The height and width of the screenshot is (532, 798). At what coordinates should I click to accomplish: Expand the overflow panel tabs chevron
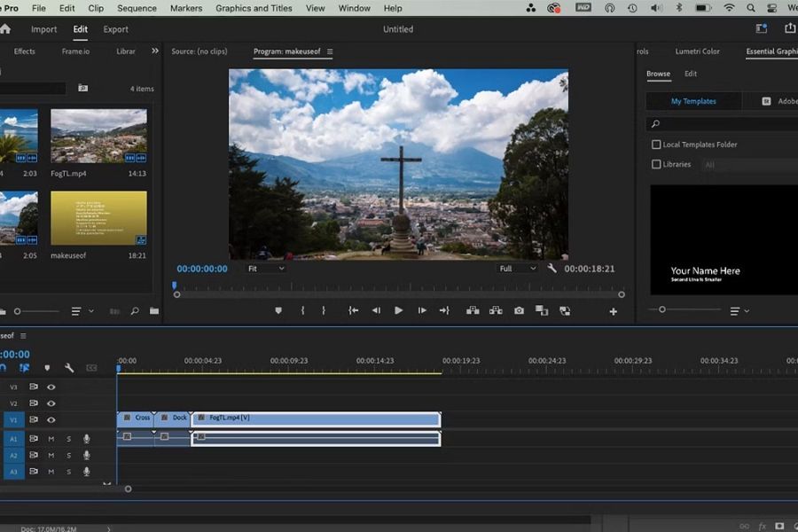pos(155,51)
